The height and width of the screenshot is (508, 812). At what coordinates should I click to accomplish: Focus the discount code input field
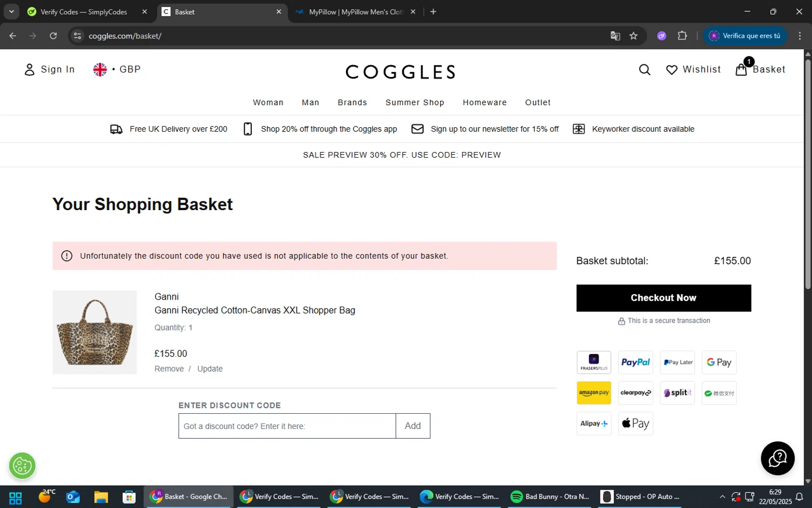tap(287, 426)
